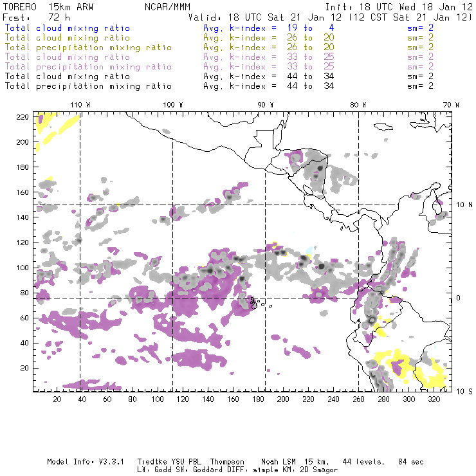Click the '60' tick on the horizontal axis

[x=107, y=399]
